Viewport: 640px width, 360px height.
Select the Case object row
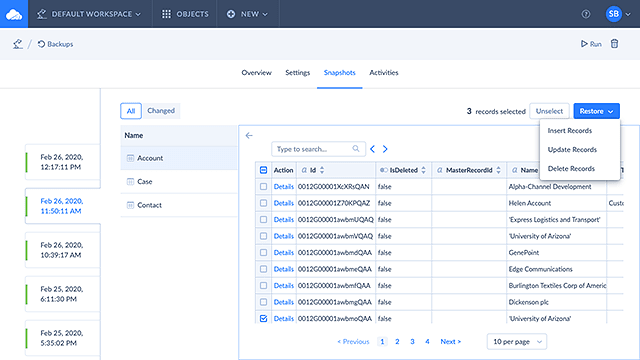pyautogui.click(x=179, y=182)
